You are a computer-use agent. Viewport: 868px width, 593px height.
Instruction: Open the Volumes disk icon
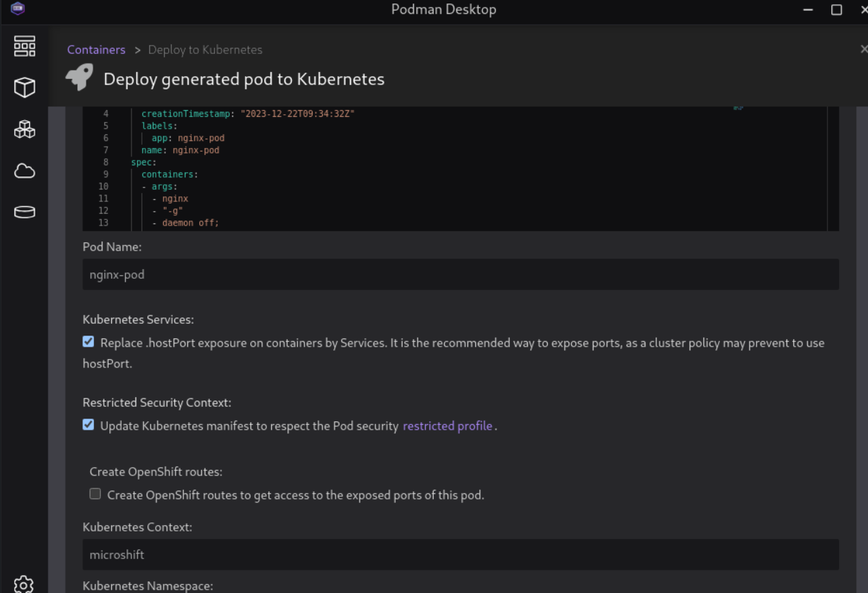[x=24, y=212]
